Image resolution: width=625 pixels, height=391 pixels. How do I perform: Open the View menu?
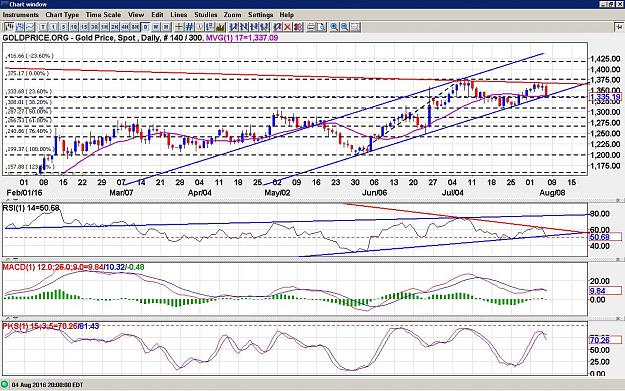(x=136, y=15)
